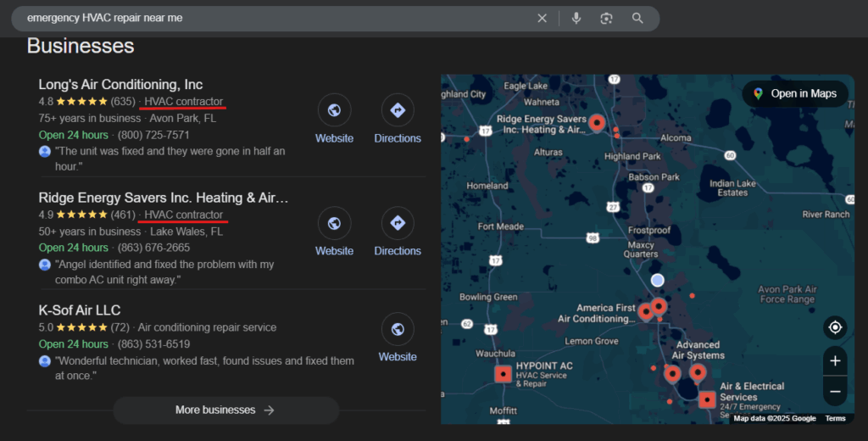Click the Businesses section heading

(81, 46)
